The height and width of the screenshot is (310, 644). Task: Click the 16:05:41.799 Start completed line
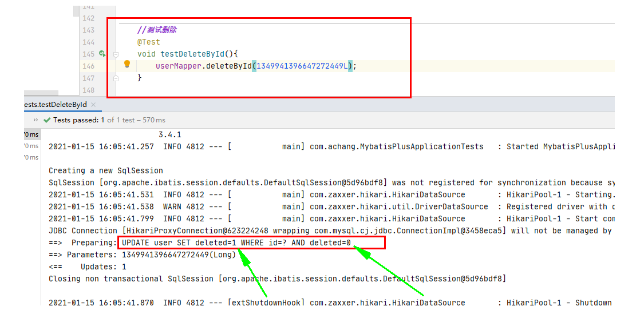[331, 219]
